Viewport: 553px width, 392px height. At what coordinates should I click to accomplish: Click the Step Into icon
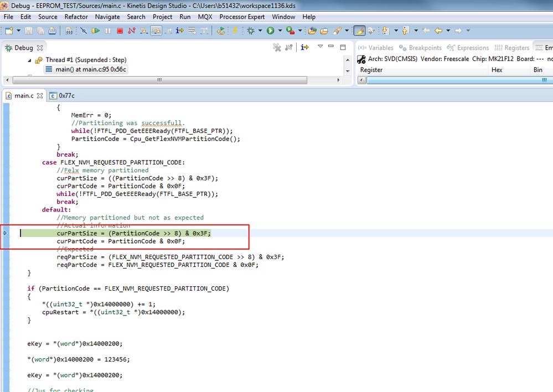tap(143, 31)
